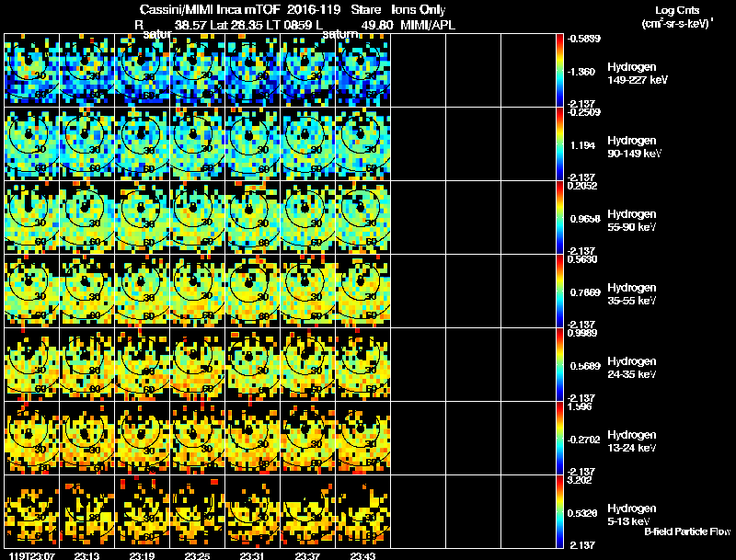
Task: Click the 'Hydrogen 5-13 keV' label
Action: pos(632,515)
